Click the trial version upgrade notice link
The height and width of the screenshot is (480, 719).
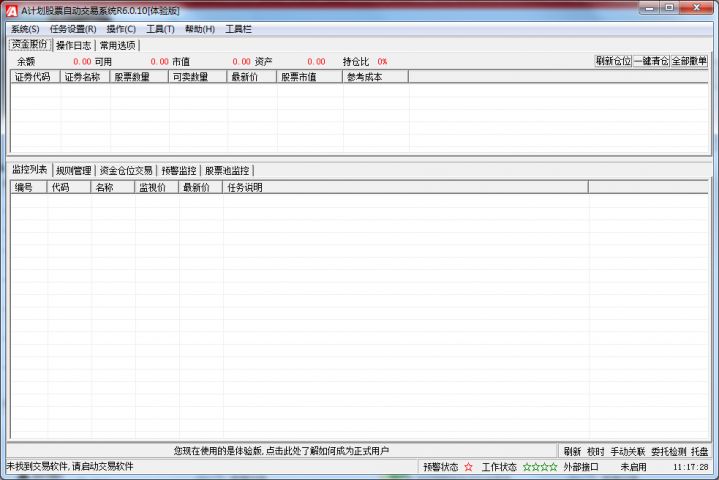pyautogui.click(x=281, y=451)
